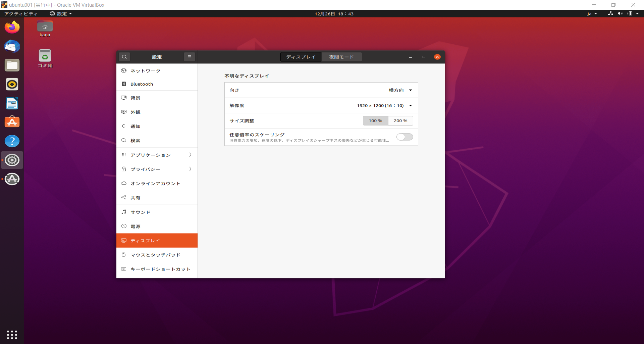The width and height of the screenshot is (644, 344).
Task: Select 電源 in the settings sidebar
Action: pos(157,227)
